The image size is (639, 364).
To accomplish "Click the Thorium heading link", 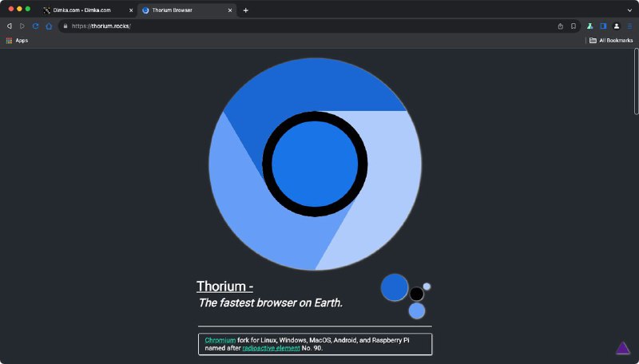I will click(x=225, y=287).
